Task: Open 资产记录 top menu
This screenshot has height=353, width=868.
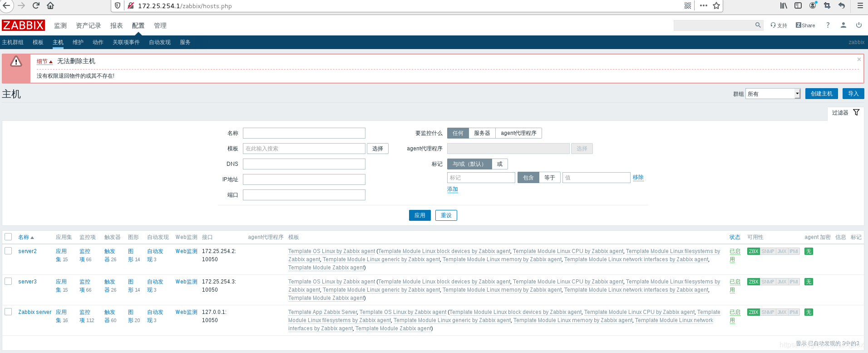Action: tap(88, 25)
